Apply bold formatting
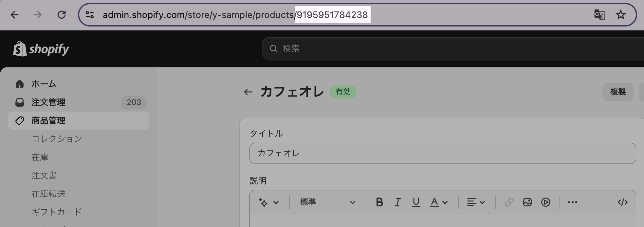 379,202
